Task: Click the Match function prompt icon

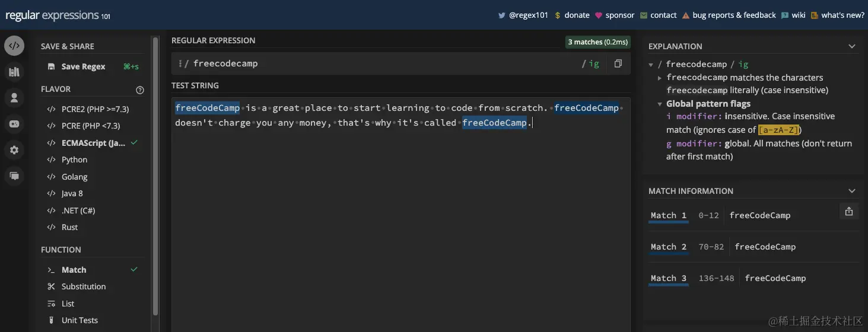Action: click(x=51, y=270)
